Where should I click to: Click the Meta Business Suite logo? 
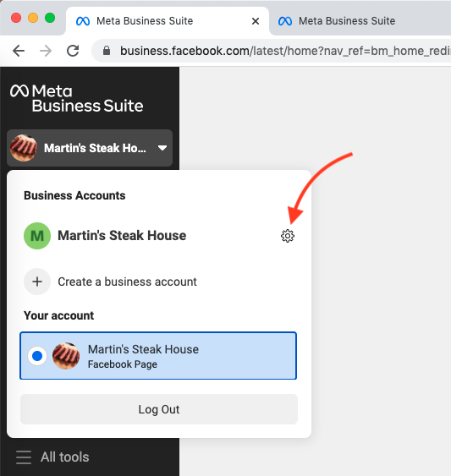(77, 98)
